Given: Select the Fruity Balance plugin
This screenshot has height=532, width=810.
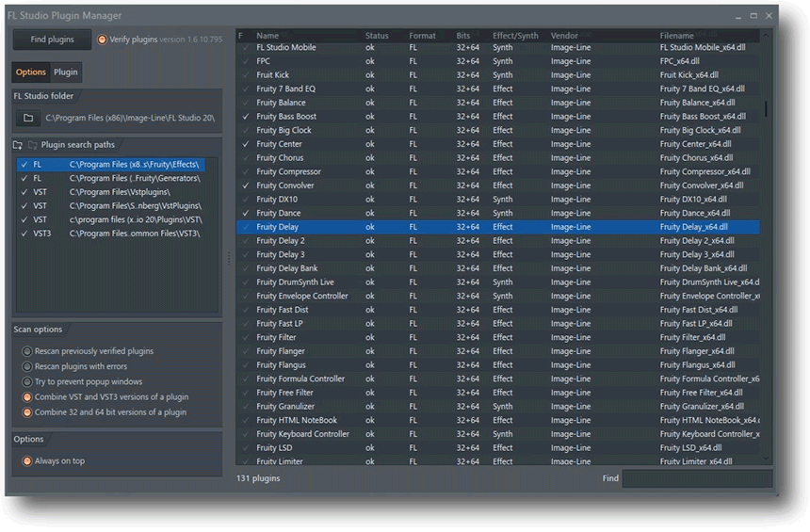Looking at the screenshot, I should [x=498, y=103].
